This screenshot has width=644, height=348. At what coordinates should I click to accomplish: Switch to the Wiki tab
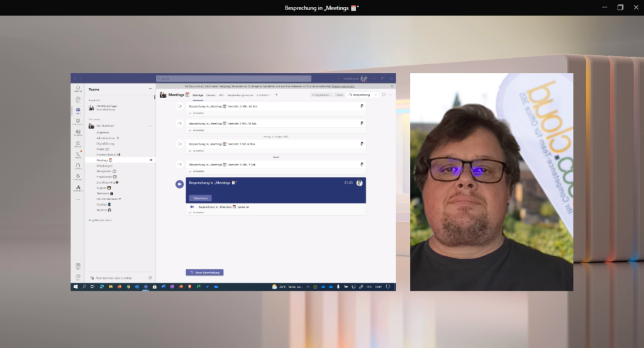pos(221,95)
